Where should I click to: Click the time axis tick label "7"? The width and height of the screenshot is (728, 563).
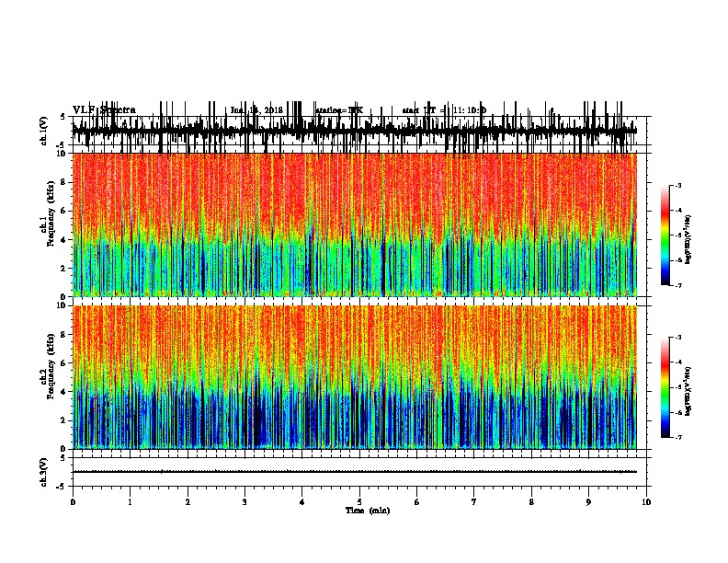coord(474,502)
